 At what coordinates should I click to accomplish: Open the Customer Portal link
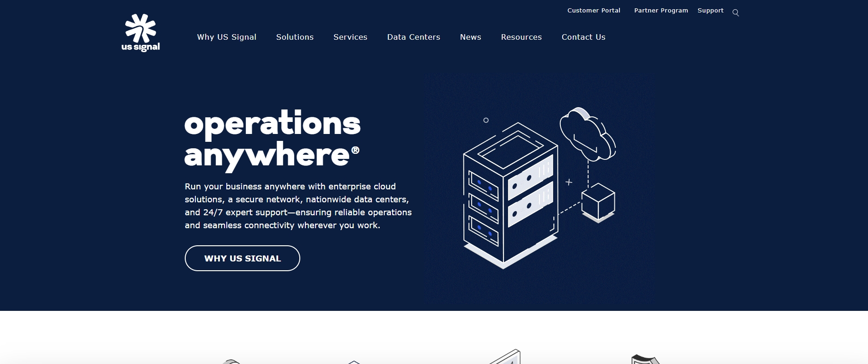(594, 10)
